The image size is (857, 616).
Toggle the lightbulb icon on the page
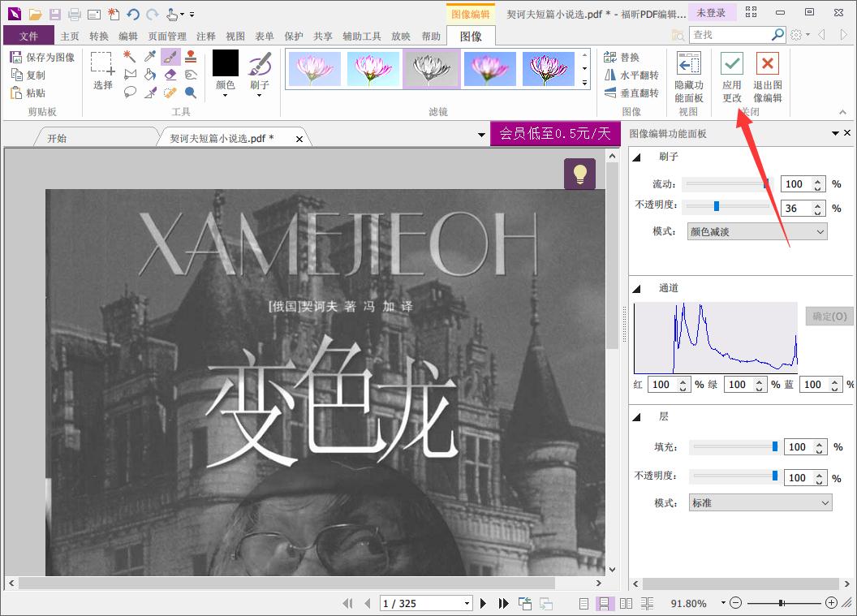(579, 174)
